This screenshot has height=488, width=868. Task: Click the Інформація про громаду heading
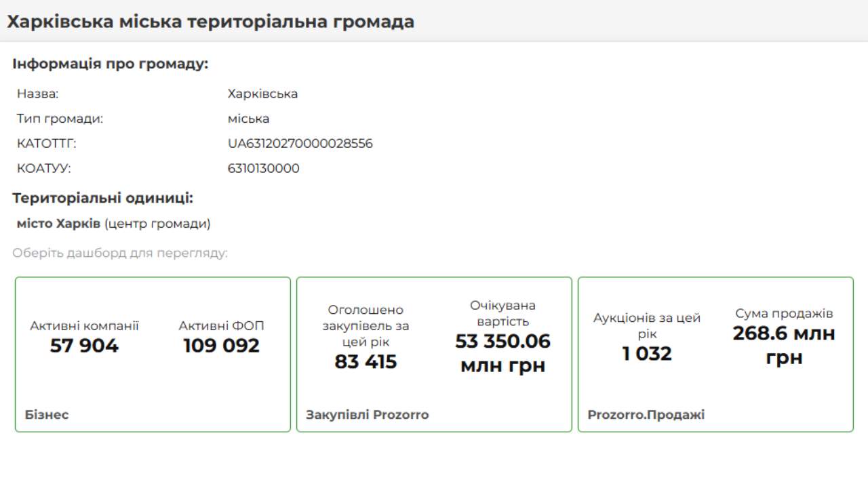point(110,64)
